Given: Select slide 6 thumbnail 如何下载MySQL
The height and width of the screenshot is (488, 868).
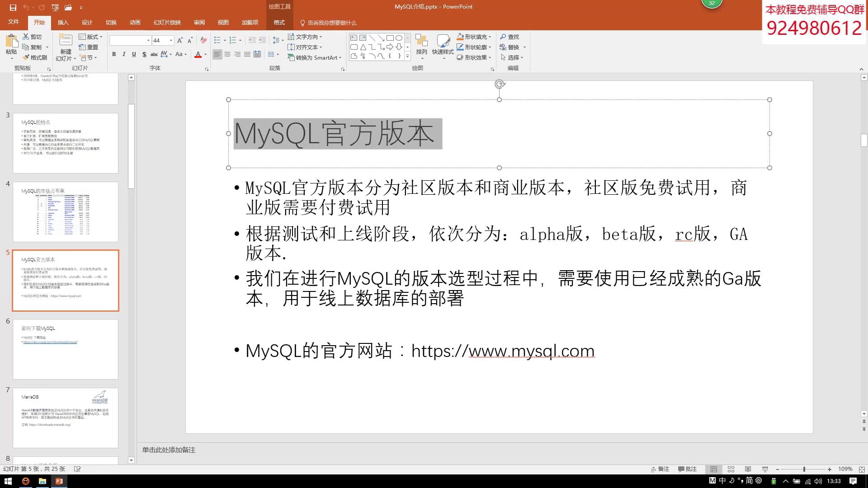Looking at the screenshot, I should 66,349.
